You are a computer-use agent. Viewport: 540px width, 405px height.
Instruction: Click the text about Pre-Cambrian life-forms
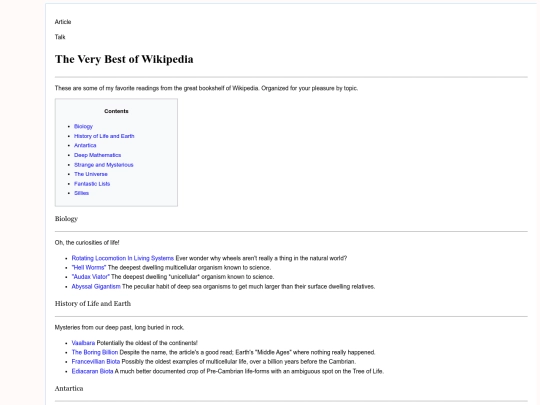(249, 371)
